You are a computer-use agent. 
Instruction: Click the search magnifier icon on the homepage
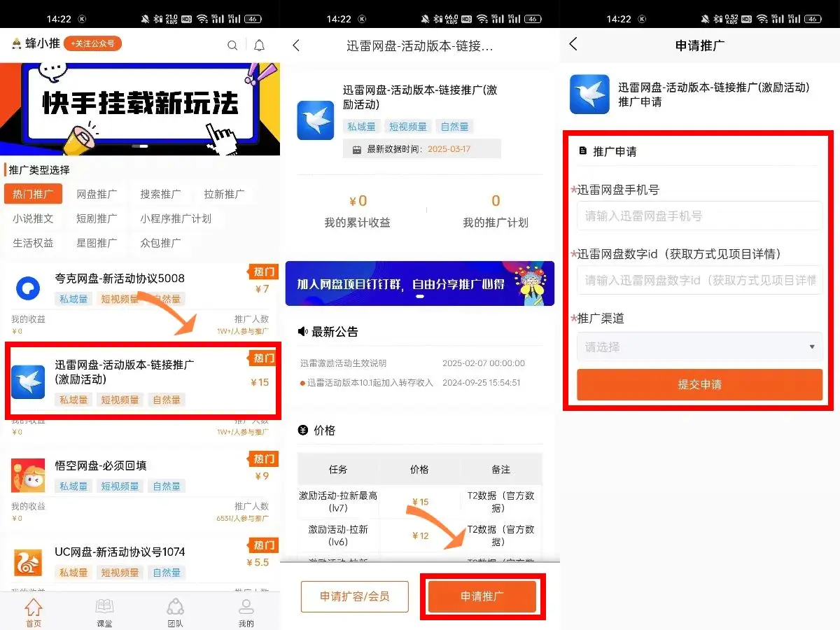[x=232, y=45]
